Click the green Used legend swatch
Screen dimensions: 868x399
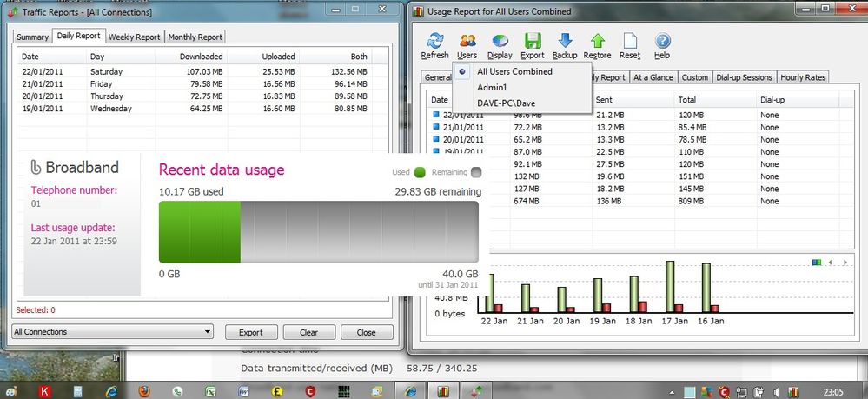click(x=420, y=172)
